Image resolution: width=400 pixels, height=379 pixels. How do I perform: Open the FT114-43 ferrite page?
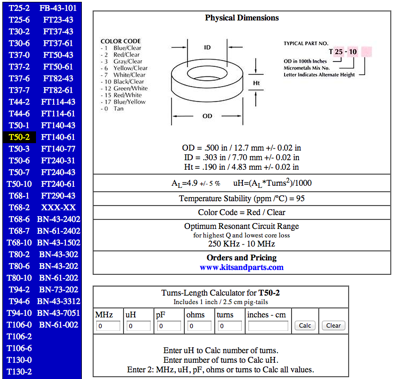click(58, 102)
